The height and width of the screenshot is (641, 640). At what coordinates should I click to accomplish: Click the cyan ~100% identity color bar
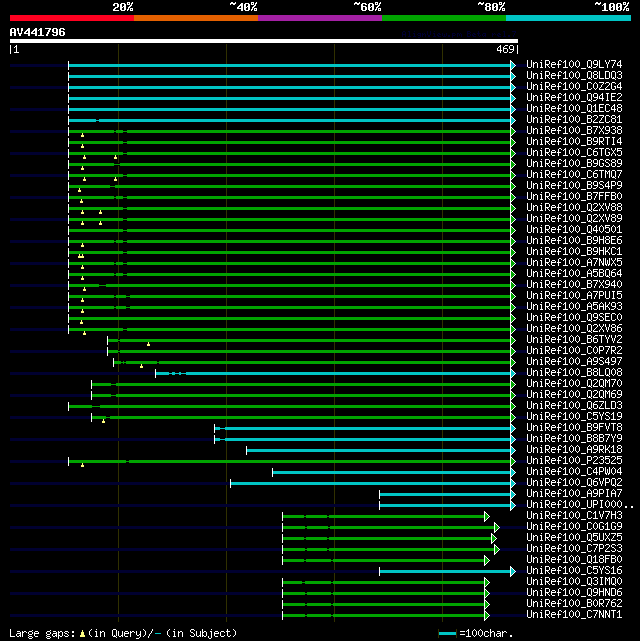click(568, 18)
